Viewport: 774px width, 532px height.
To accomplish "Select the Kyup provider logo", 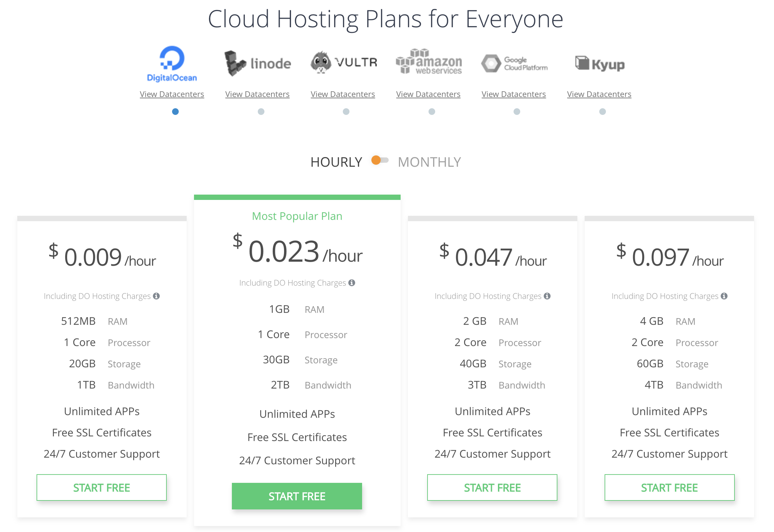I will tap(600, 63).
